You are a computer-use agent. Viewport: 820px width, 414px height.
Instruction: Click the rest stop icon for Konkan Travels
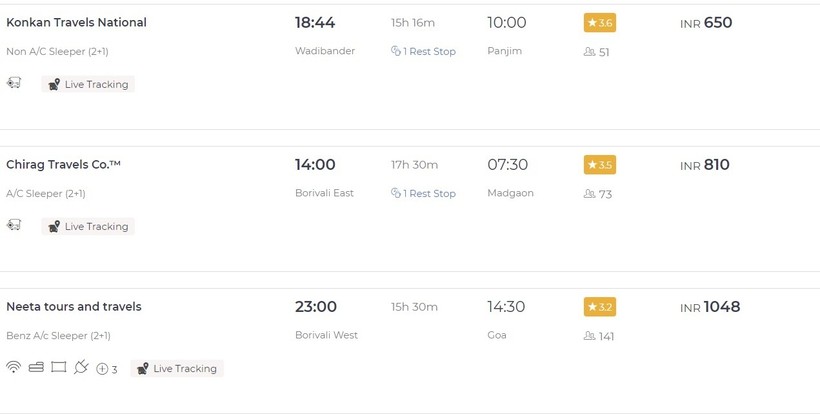(396, 52)
